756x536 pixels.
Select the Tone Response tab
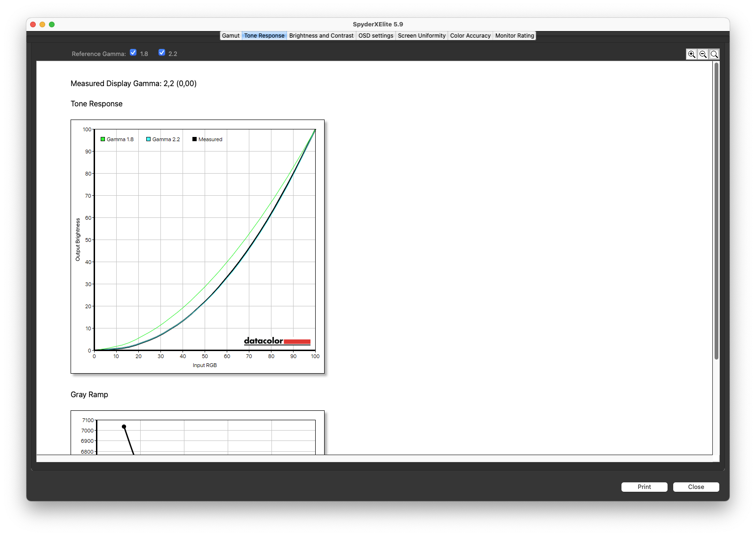(x=264, y=36)
